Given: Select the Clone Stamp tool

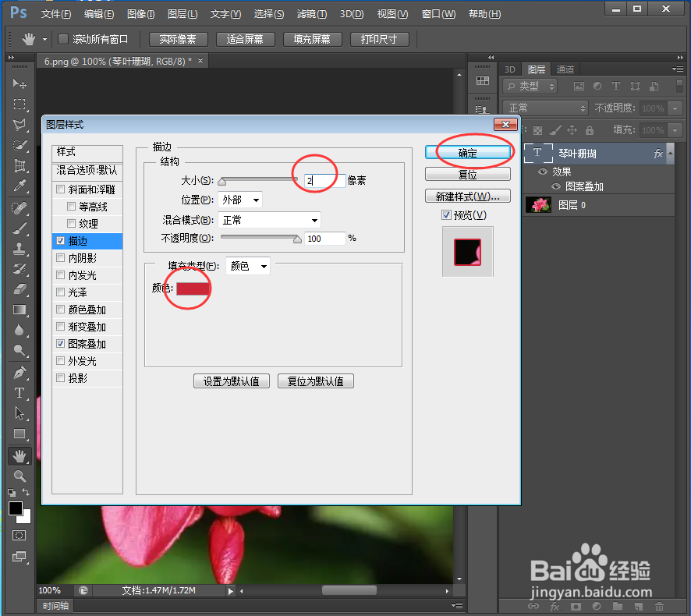Looking at the screenshot, I should (x=19, y=249).
